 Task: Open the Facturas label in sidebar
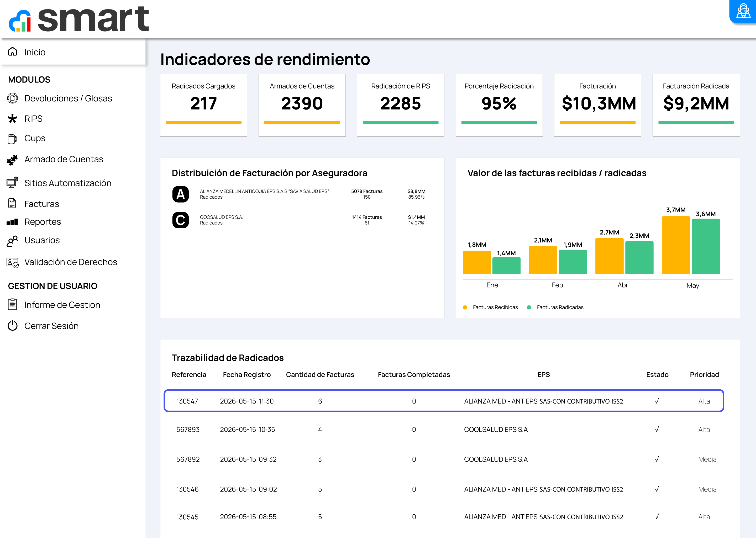click(x=42, y=204)
